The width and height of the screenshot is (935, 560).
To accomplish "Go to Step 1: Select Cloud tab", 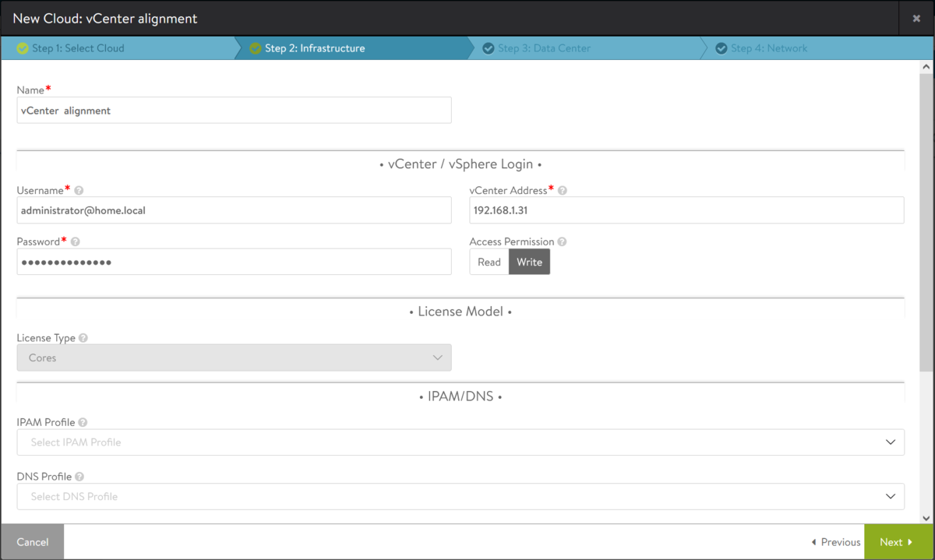I will pyautogui.click(x=117, y=48).
